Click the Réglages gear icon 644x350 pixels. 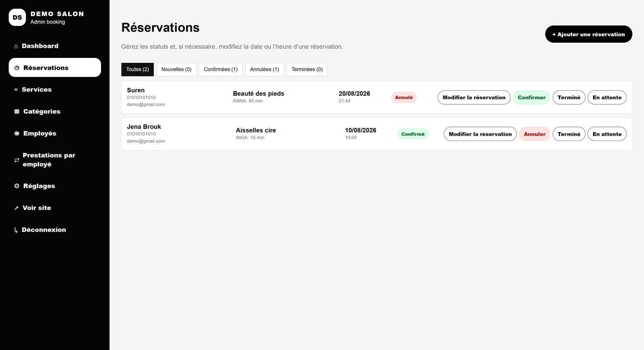click(x=17, y=186)
